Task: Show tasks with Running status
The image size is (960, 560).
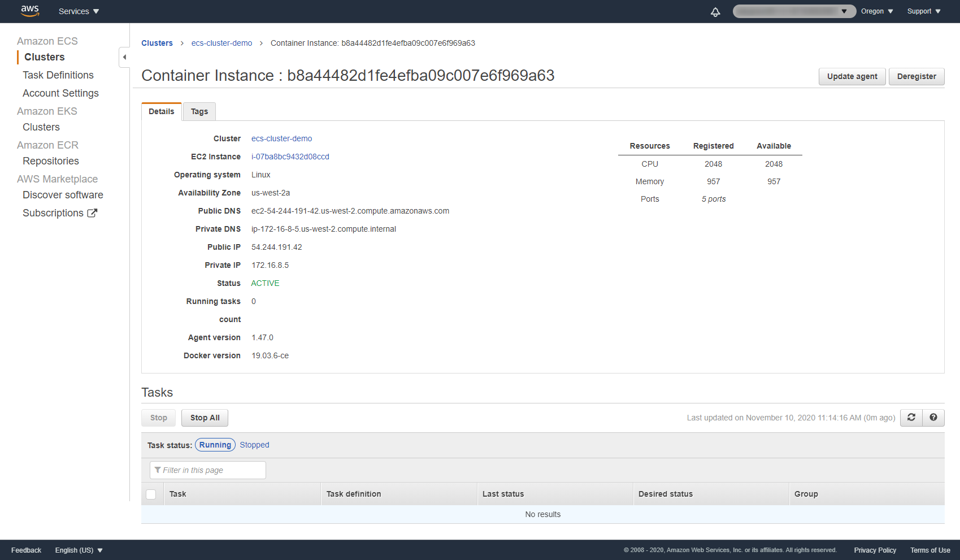Action: click(x=215, y=445)
